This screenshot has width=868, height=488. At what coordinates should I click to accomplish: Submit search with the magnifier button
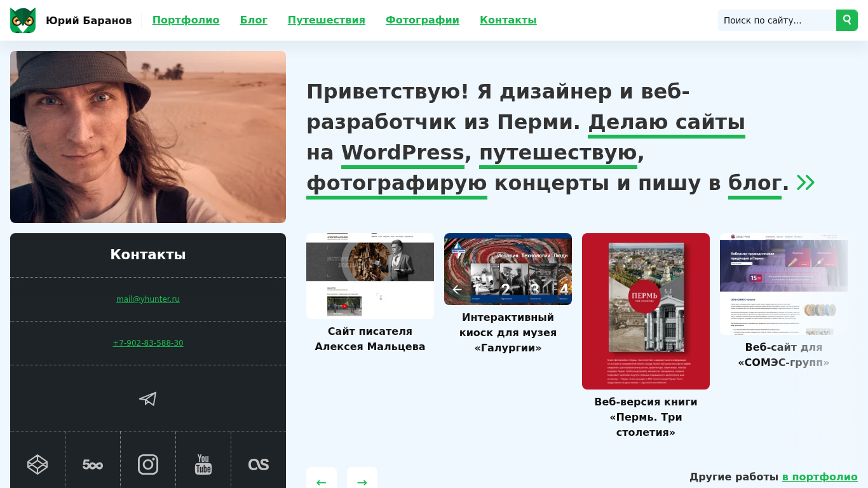847,20
